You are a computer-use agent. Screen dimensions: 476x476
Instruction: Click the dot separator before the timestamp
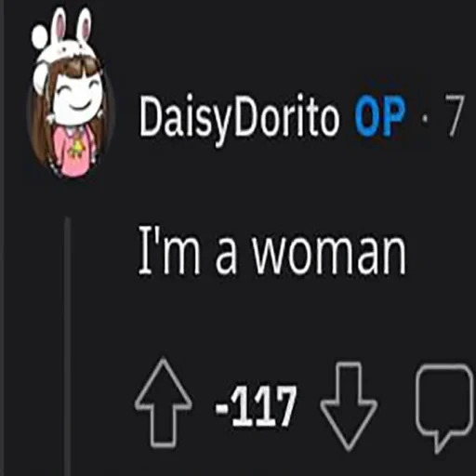click(x=426, y=119)
